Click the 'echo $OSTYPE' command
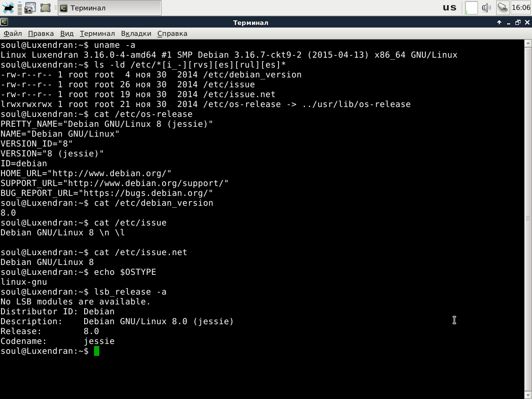532x399 pixels. click(125, 272)
